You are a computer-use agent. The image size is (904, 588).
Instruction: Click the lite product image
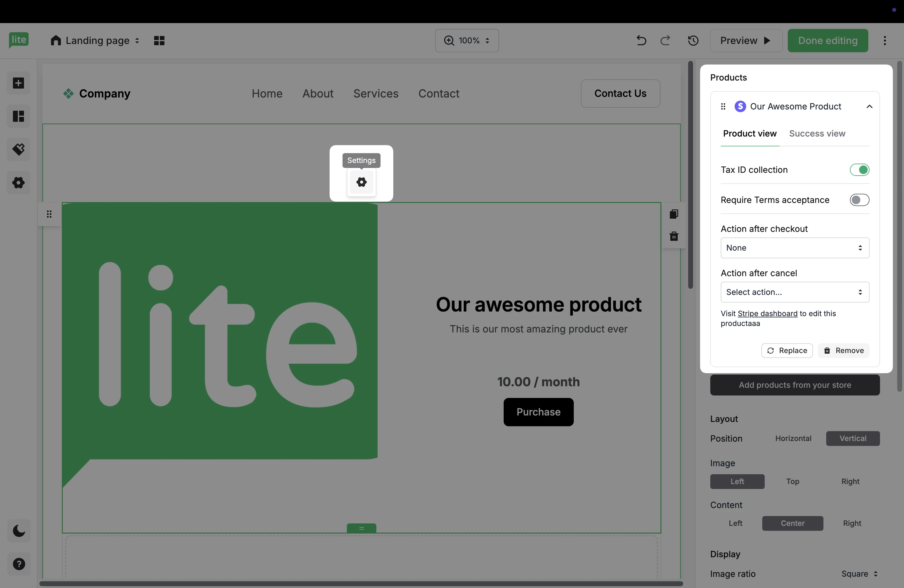coord(220,345)
